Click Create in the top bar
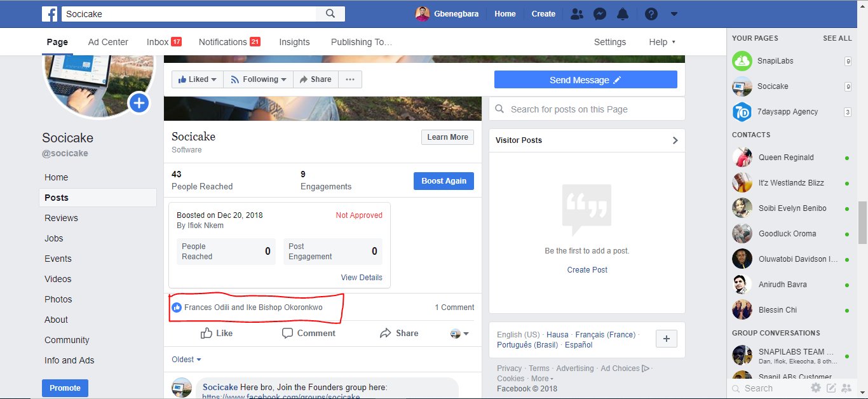The image size is (868, 399). pos(543,14)
